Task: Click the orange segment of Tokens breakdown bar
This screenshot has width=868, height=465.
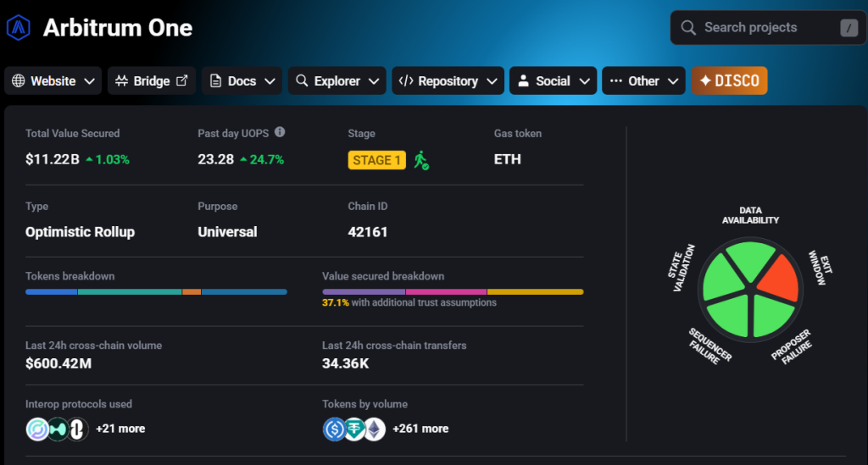Action: pyautogui.click(x=192, y=292)
